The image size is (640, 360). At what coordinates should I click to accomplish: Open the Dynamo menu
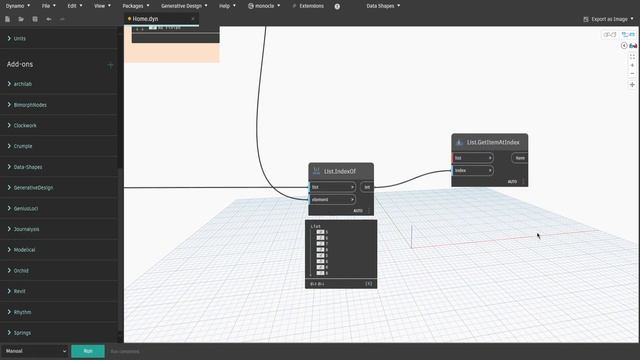(18, 6)
